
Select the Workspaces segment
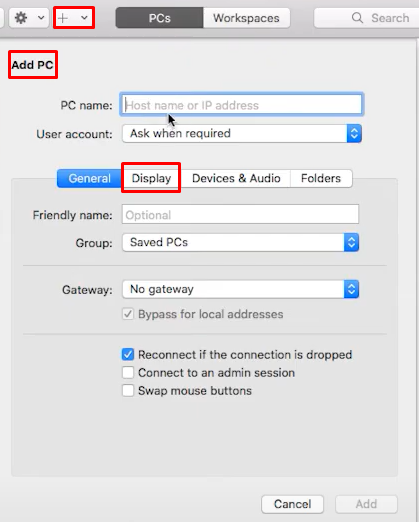tap(246, 18)
